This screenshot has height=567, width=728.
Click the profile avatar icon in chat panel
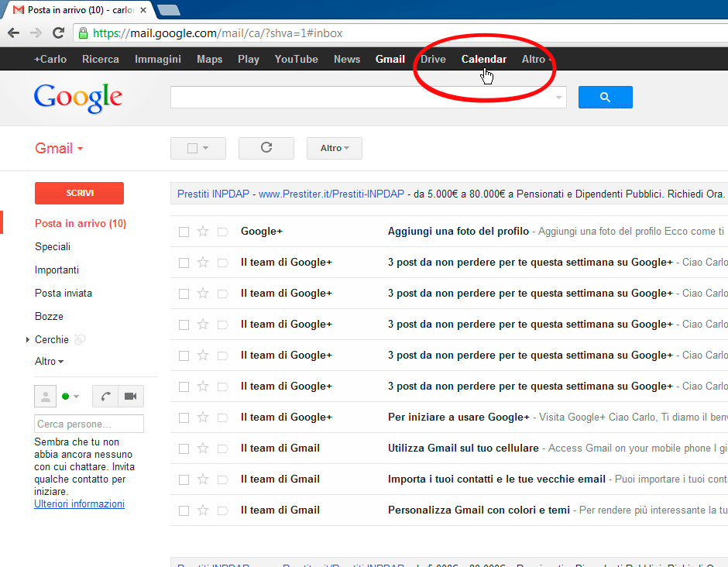point(46,396)
